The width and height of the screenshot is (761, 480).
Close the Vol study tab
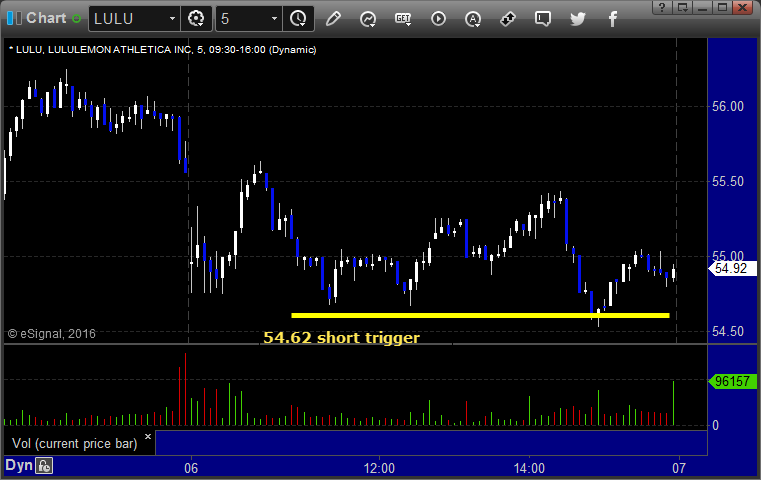pyautogui.click(x=148, y=436)
